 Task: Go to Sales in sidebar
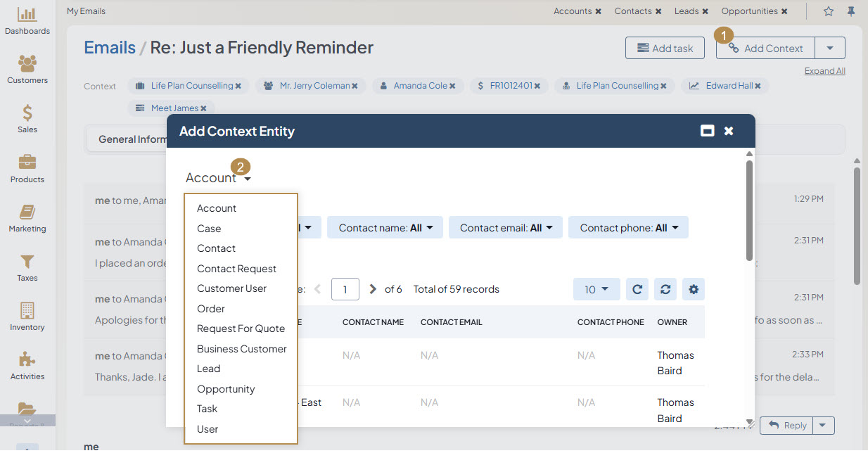[27, 119]
